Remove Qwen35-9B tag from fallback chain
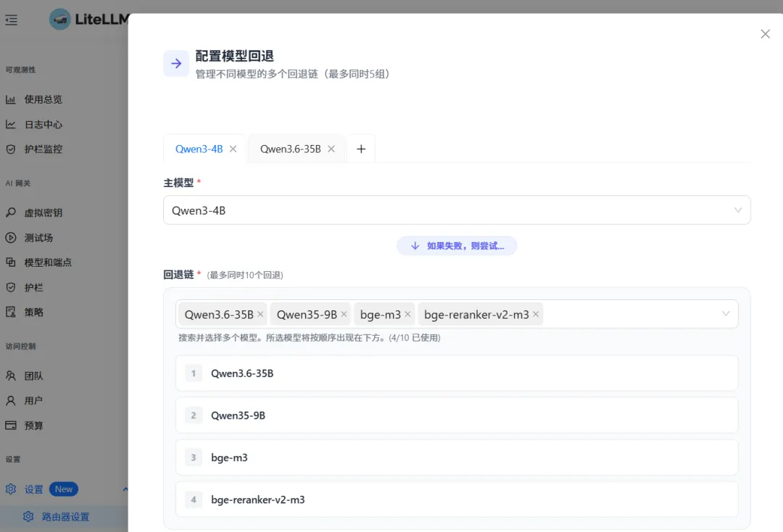The image size is (783, 532). pos(344,314)
